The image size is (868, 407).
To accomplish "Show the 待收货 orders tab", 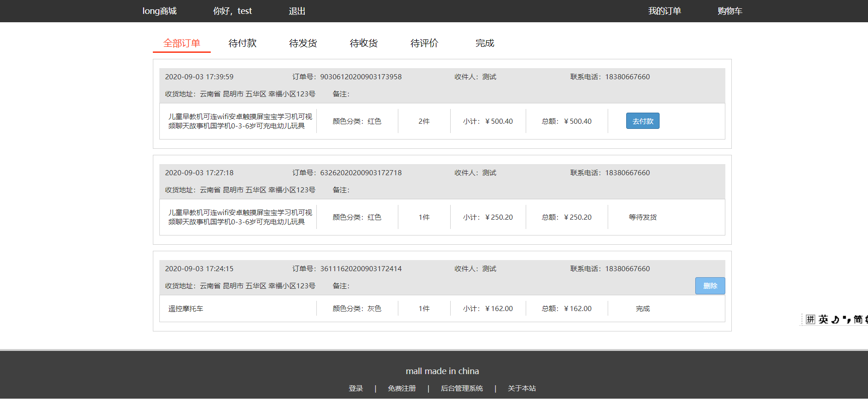I will pos(364,43).
